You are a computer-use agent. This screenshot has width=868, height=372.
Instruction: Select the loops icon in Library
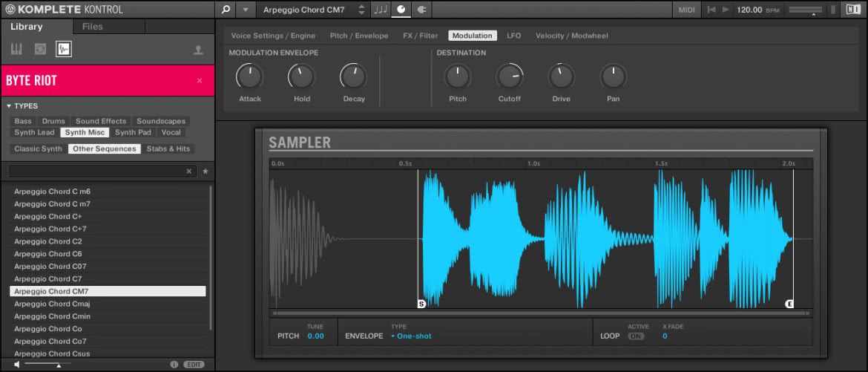40,49
